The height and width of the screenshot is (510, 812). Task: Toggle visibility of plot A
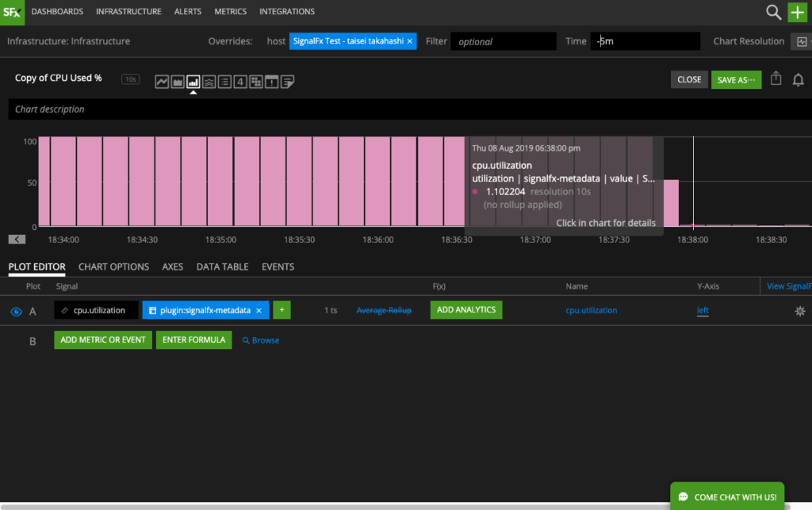tap(16, 311)
